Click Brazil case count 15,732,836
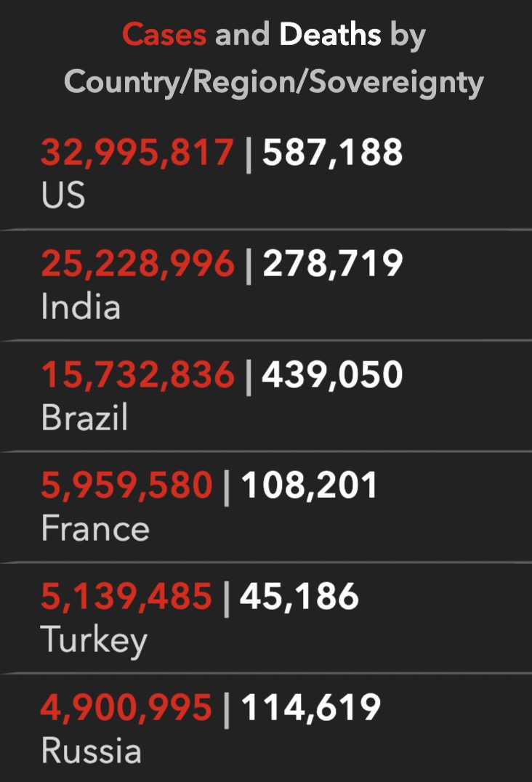532x782 pixels. [138, 375]
